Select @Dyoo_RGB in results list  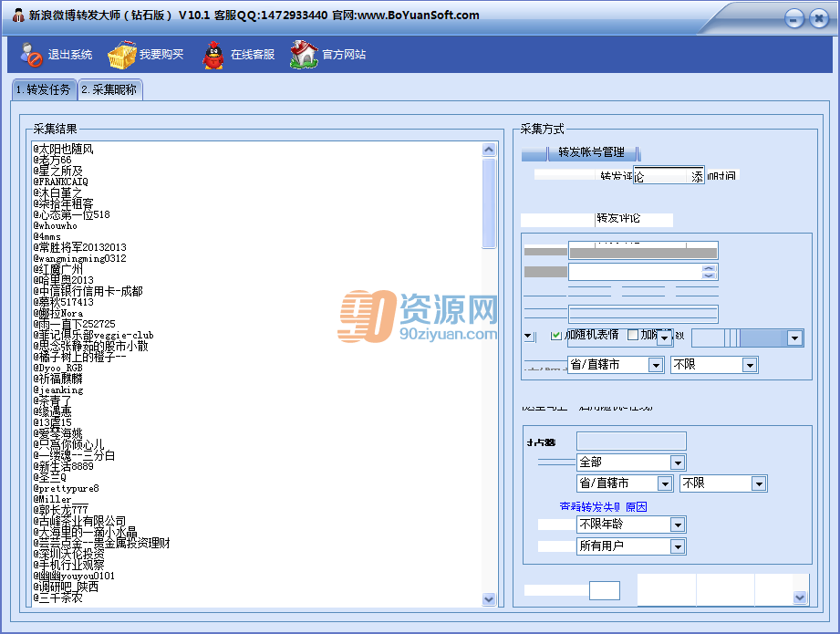click(x=57, y=368)
